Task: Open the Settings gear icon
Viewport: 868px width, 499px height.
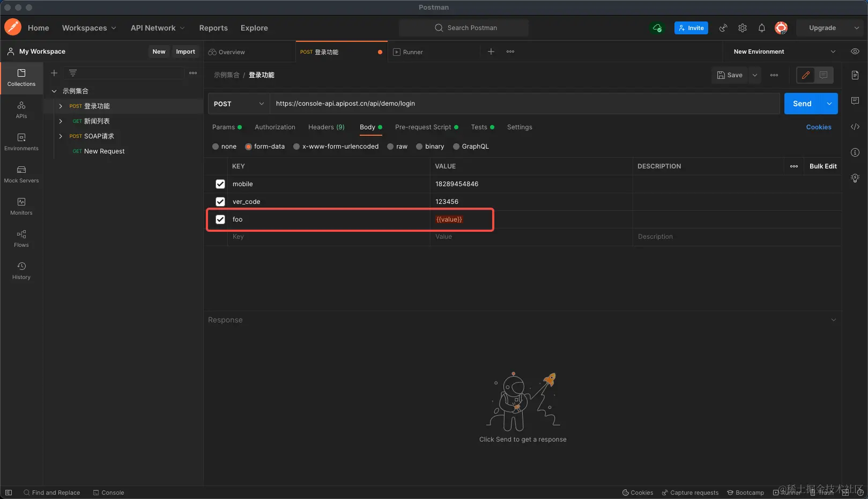Action: click(x=743, y=28)
